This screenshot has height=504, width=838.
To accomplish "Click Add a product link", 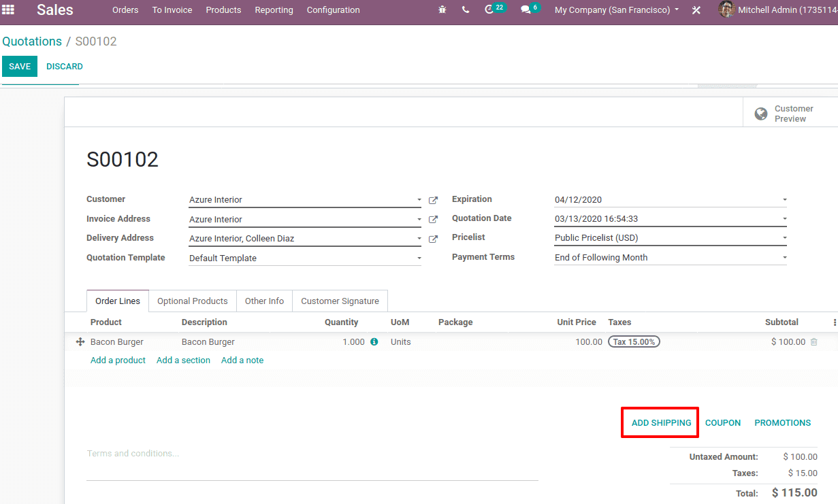I will (118, 360).
